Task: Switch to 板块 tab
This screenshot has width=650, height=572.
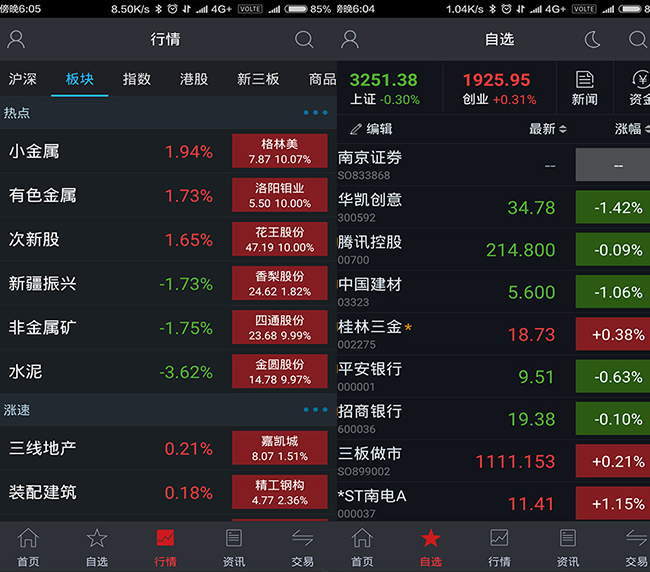Action: [80, 79]
